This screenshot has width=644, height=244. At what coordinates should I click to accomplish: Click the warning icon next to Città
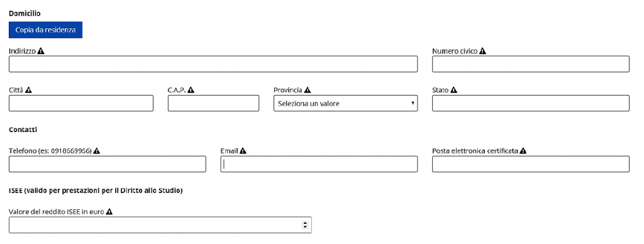(x=28, y=90)
